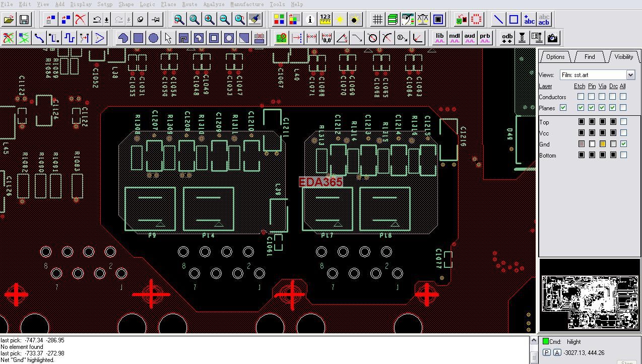Open the undo history dropdown arrow
Screen dimensions: 642x364
click(x=107, y=20)
